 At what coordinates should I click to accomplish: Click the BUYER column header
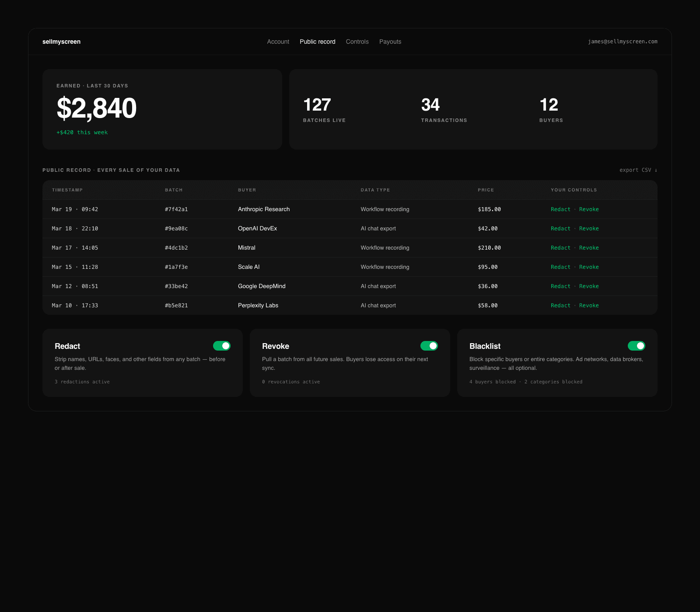[247, 190]
